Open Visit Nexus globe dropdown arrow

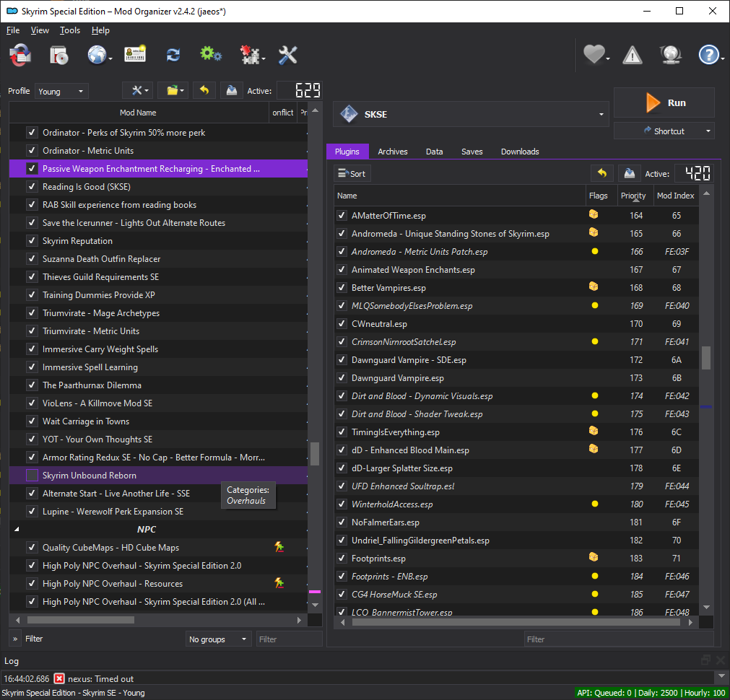110,58
